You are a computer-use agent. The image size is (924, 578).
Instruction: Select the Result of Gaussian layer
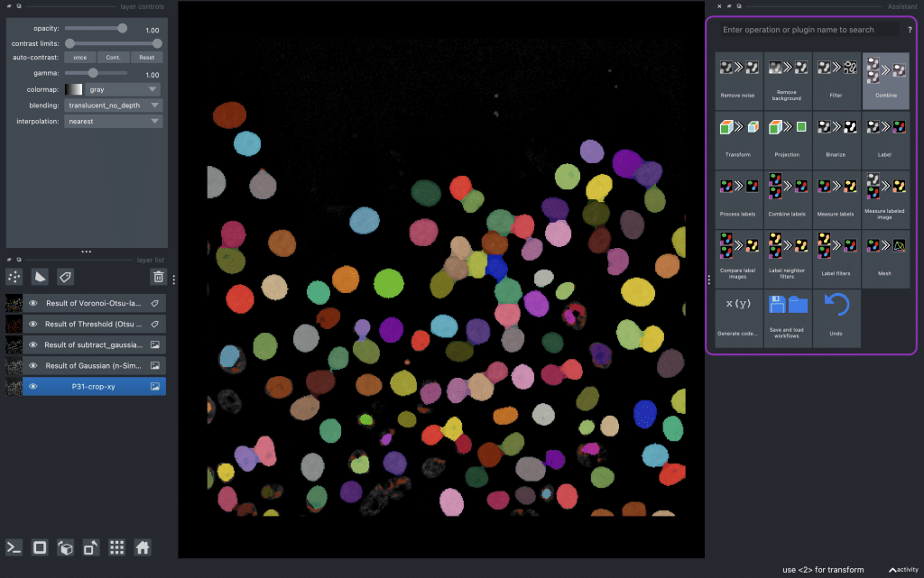[x=95, y=366]
